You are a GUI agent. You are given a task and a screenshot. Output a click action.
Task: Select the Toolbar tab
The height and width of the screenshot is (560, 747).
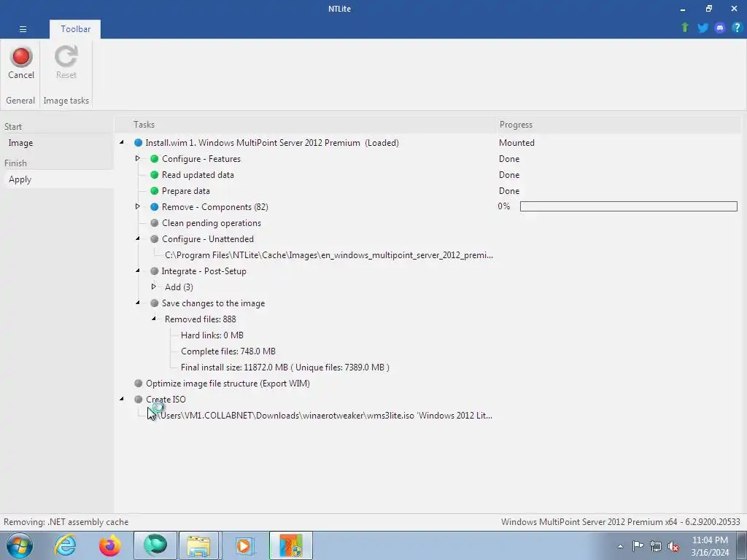point(75,29)
